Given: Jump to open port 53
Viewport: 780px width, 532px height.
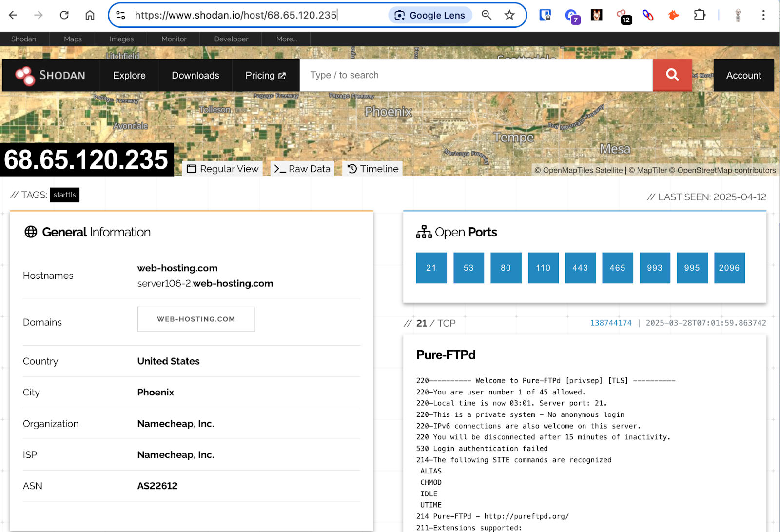Looking at the screenshot, I should click(x=468, y=268).
